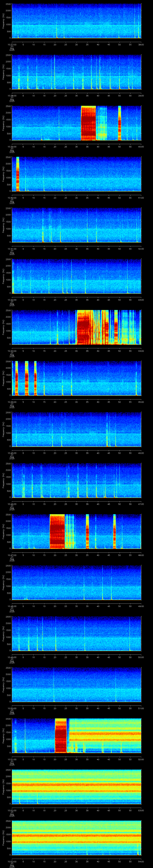Click the 10:52:00 start time label

click(12, 810)
